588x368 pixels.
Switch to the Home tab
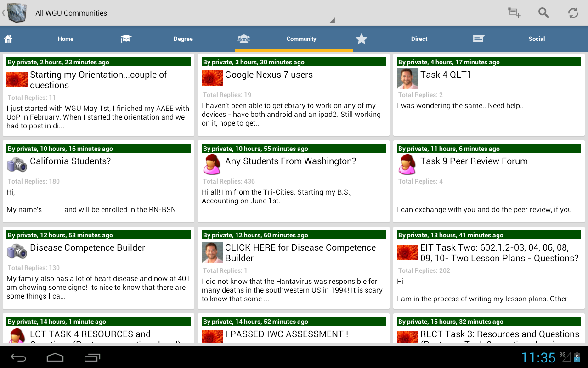click(66, 39)
